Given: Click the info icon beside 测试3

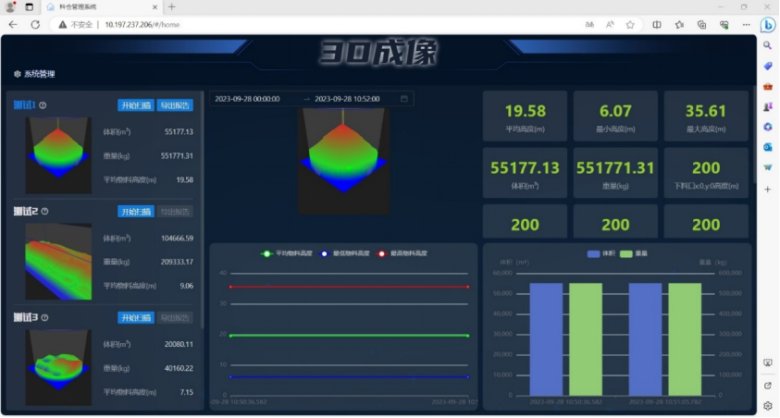Looking at the screenshot, I should [46, 318].
